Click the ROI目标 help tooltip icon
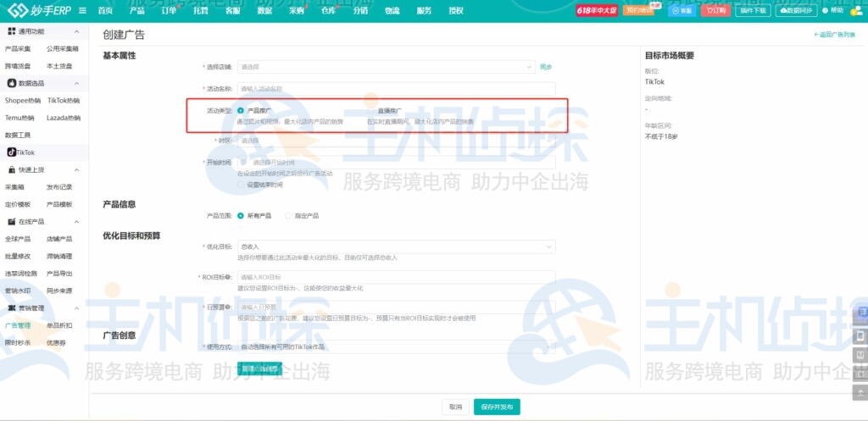Screen dimensions: 868x421 [229, 277]
